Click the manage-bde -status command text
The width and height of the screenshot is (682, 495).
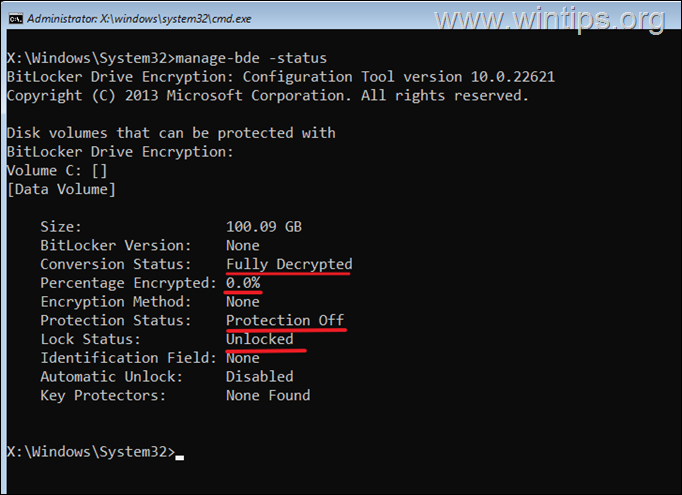[x=251, y=58]
